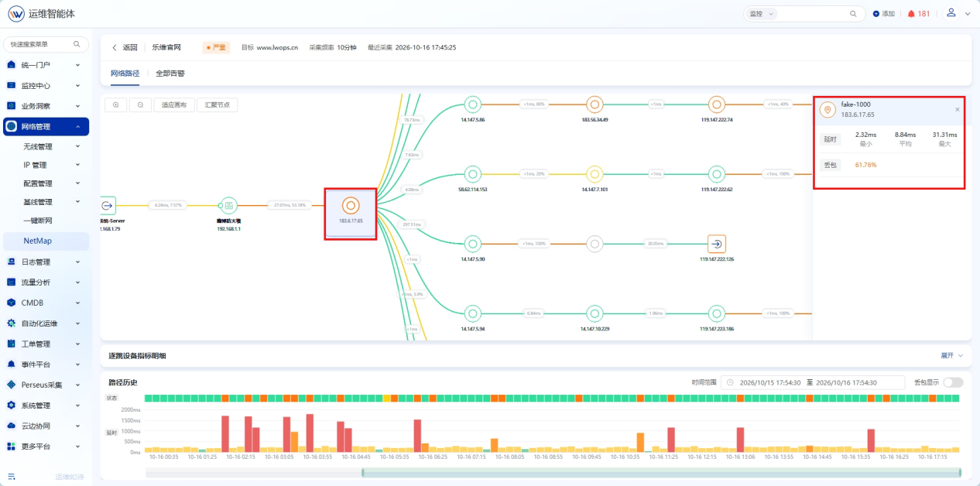This screenshot has height=486, width=980.
Task: Expand the 监控中心 sidebar menu
Action: click(x=46, y=85)
